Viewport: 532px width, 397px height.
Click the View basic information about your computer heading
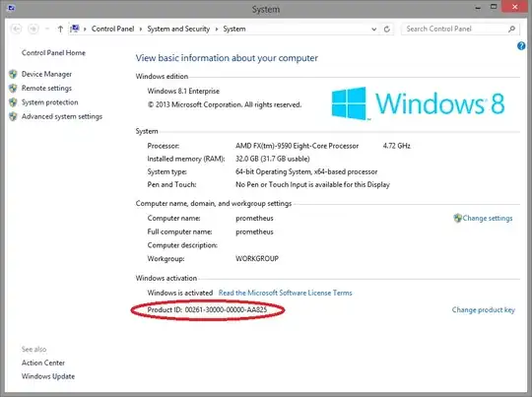click(x=227, y=58)
